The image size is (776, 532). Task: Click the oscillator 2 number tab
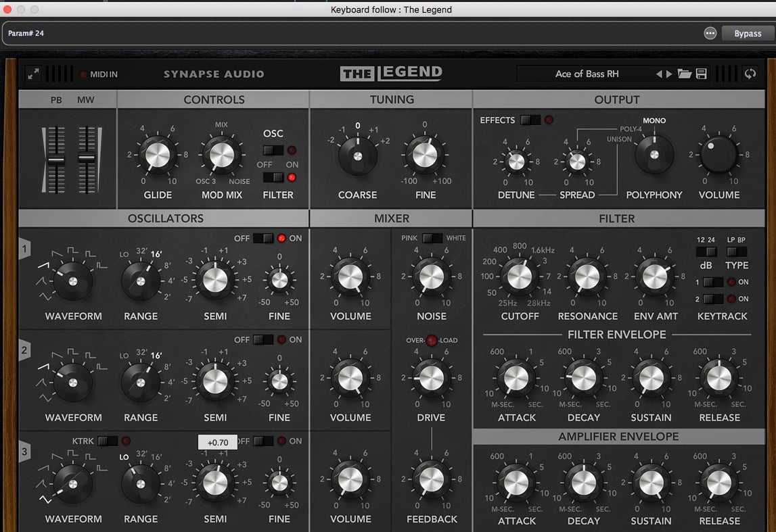coord(25,351)
